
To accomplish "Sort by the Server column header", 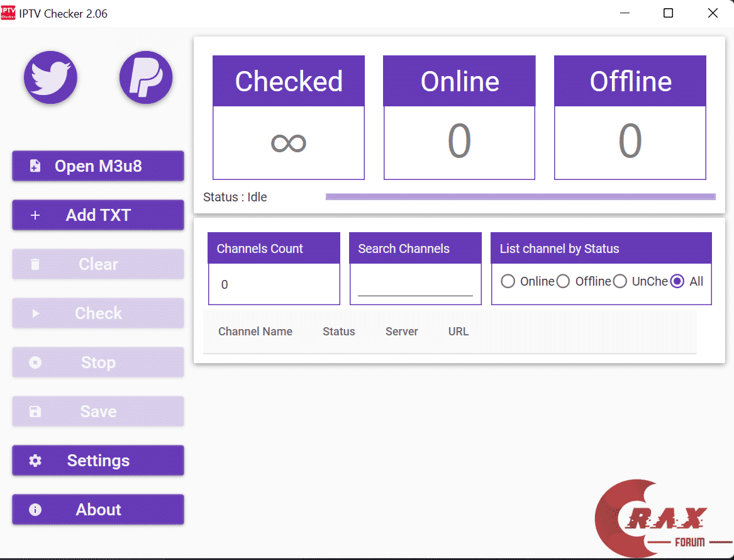I will pos(402,332).
